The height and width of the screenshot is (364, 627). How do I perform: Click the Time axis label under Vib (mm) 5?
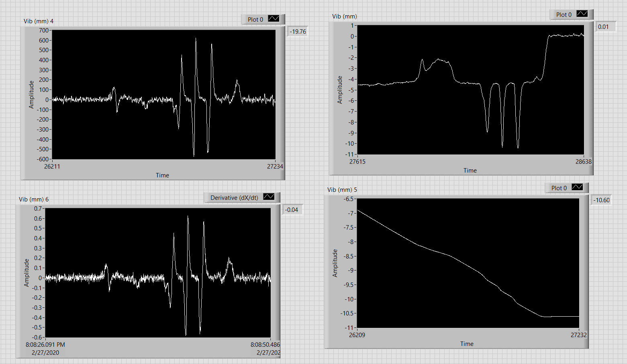tap(467, 344)
